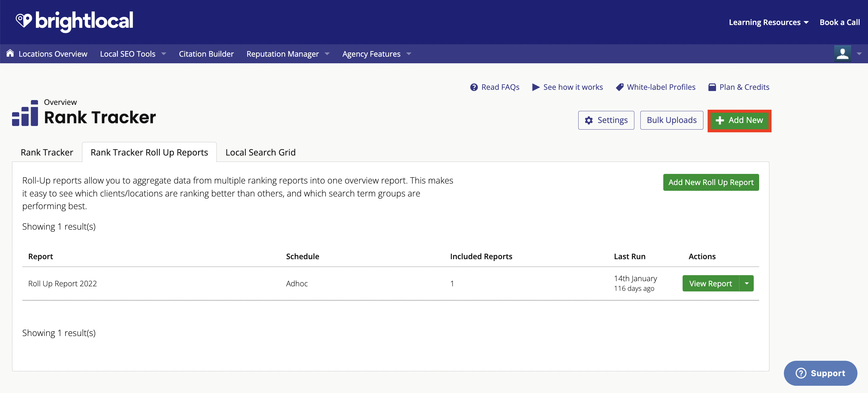This screenshot has width=868, height=393.
Task: Click the Included Reports column header
Action: pyautogui.click(x=481, y=256)
